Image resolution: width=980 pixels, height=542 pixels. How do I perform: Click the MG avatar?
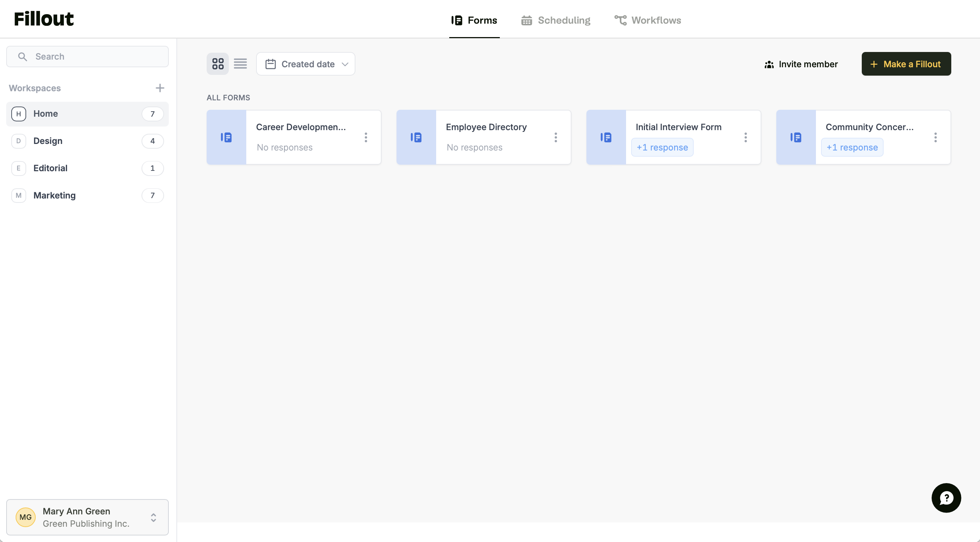click(25, 517)
